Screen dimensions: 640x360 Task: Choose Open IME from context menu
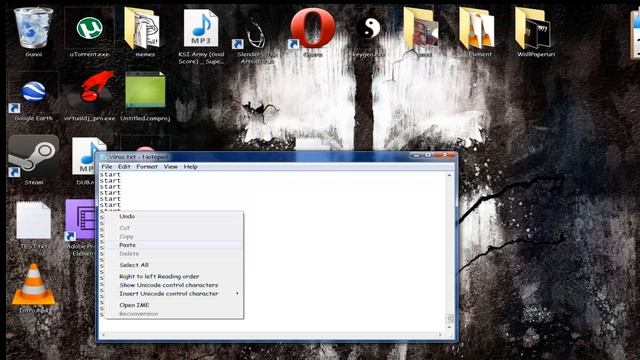pos(174,305)
